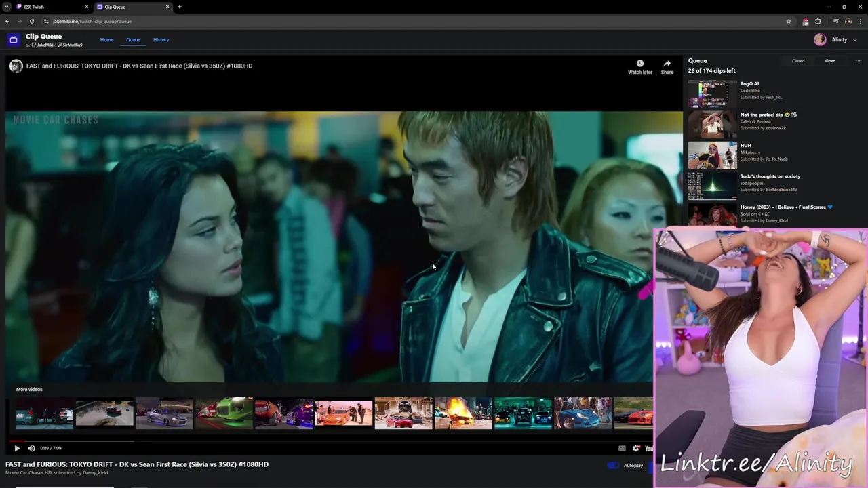Open SirMuffin9 author link
The image size is (868, 488).
71,45
